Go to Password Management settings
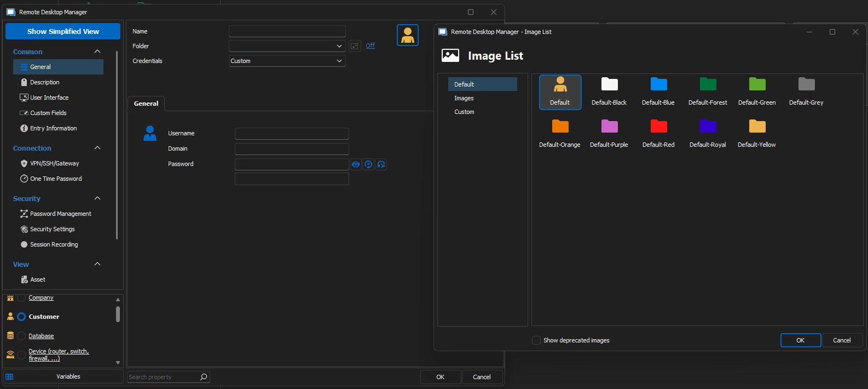 tap(60, 214)
